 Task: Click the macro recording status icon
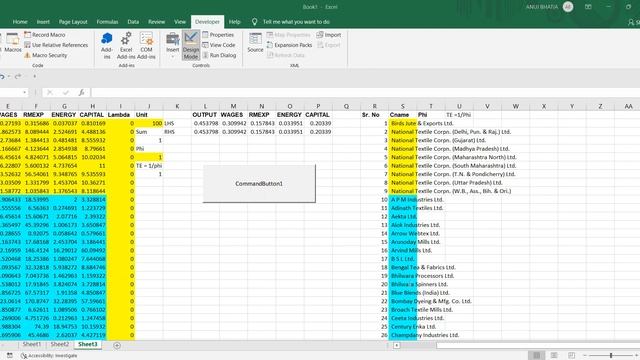[x=10, y=356]
